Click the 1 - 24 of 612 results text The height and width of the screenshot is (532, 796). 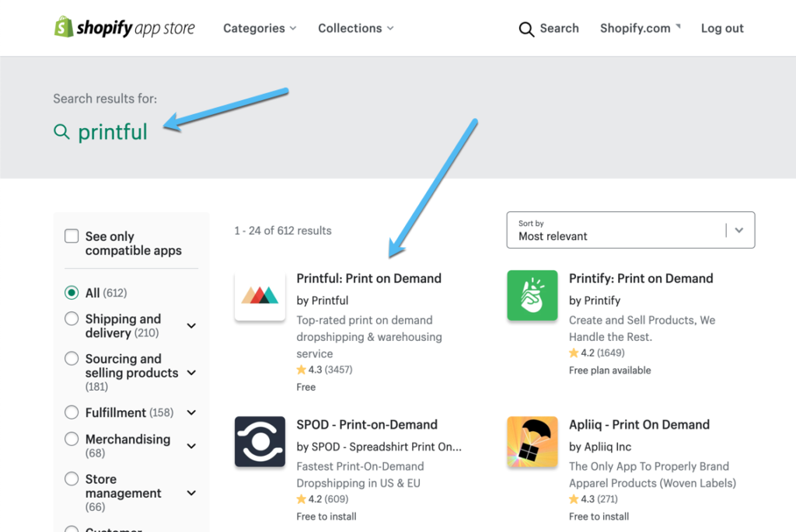pyautogui.click(x=283, y=231)
